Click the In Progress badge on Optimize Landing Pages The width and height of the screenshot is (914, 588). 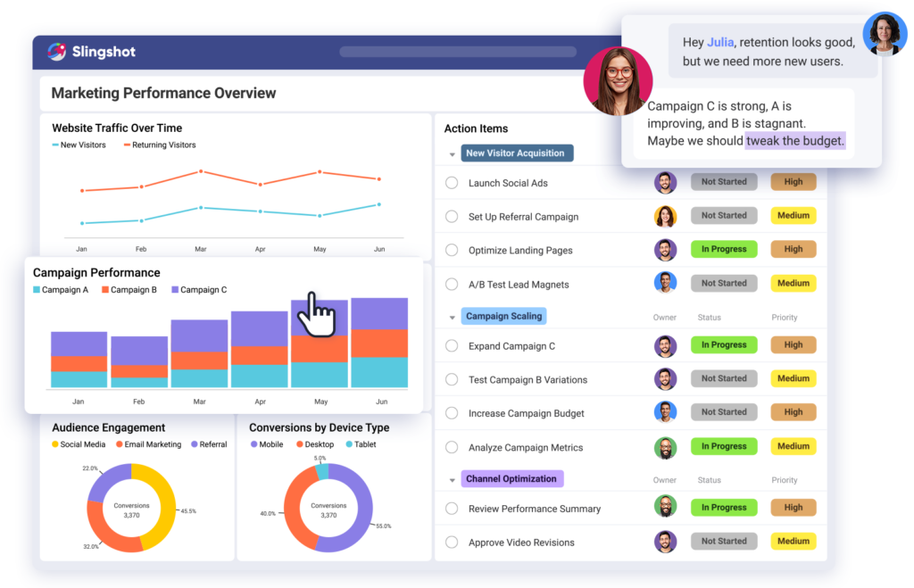(x=723, y=249)
